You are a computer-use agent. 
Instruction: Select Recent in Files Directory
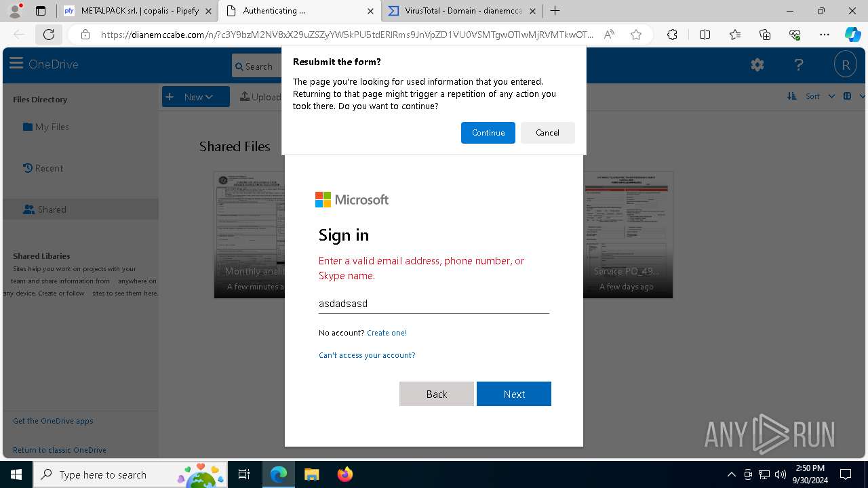click(x=43, y=168)
